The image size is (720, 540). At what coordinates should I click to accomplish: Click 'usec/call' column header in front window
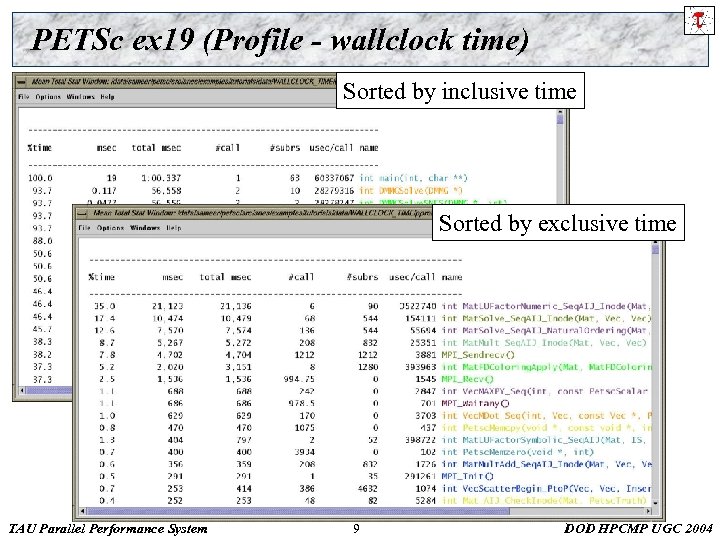(412, 277)
